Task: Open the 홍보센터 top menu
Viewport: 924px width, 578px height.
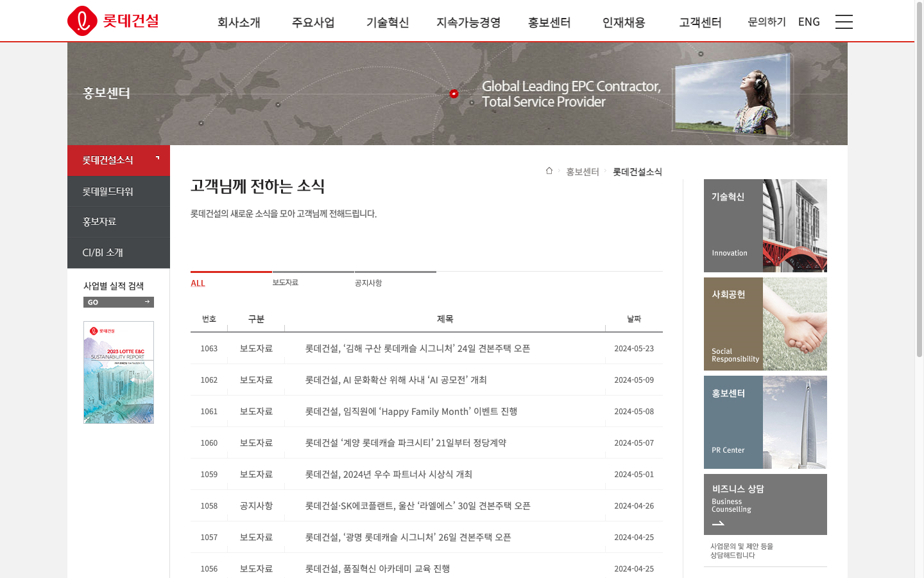Action: coord(549,22)
